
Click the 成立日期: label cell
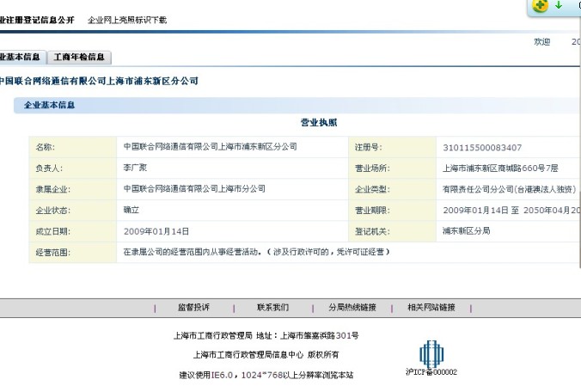pos(73,231)
